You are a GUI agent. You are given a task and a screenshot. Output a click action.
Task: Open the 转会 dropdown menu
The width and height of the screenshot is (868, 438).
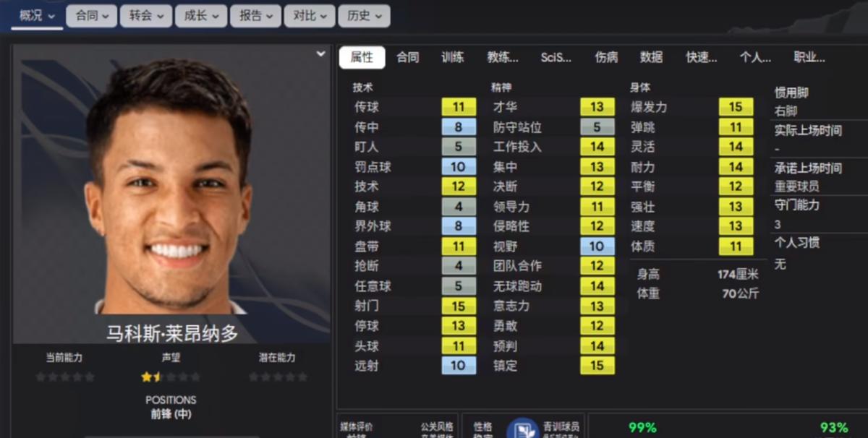146,16
